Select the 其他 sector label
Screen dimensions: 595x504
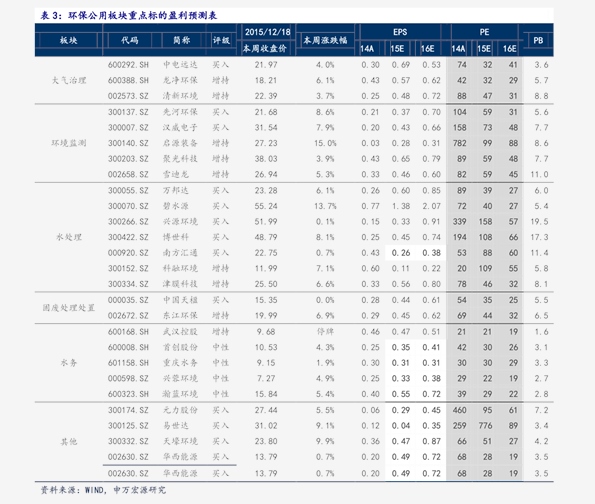[69, 441]
